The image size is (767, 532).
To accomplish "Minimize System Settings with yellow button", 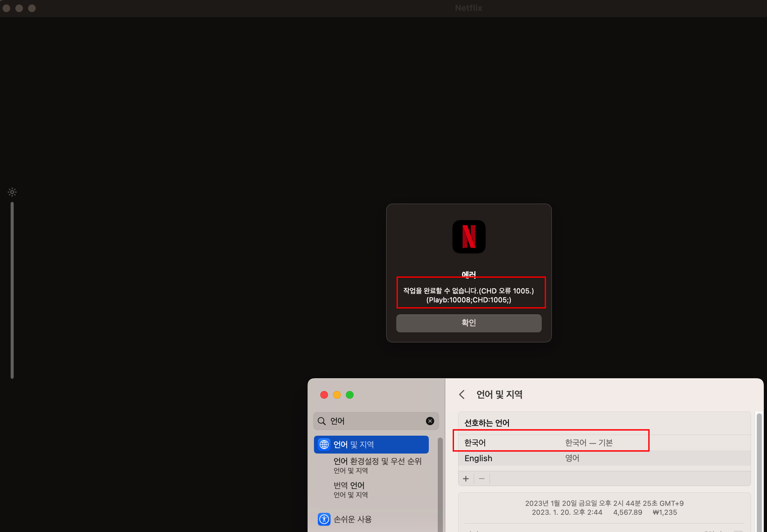I will coord(337,395).
